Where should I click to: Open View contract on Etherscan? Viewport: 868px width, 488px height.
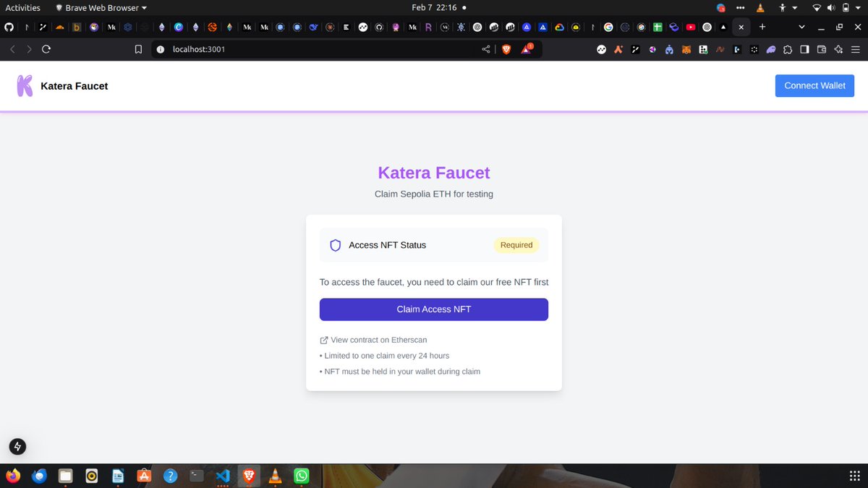click(x=379, y=340)
